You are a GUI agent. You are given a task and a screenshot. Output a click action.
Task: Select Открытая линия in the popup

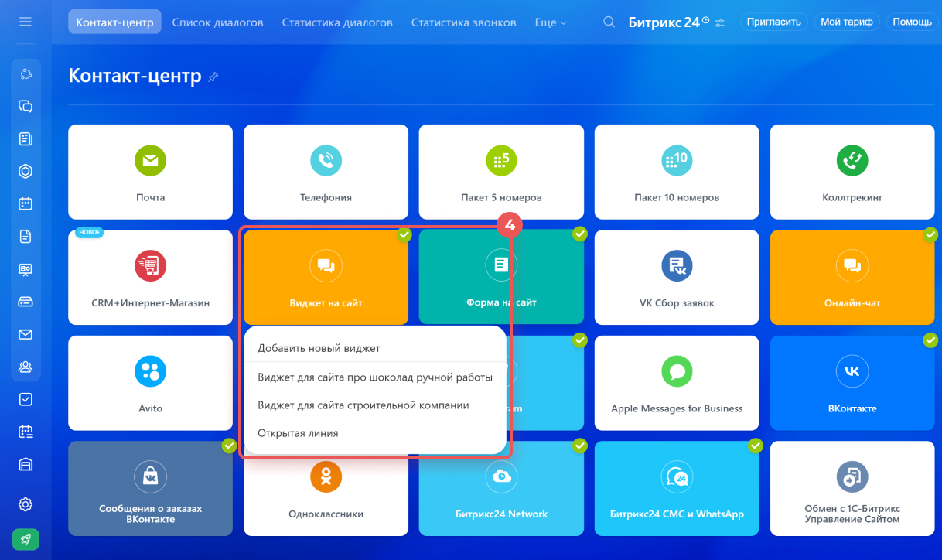(x=374, y=433)
